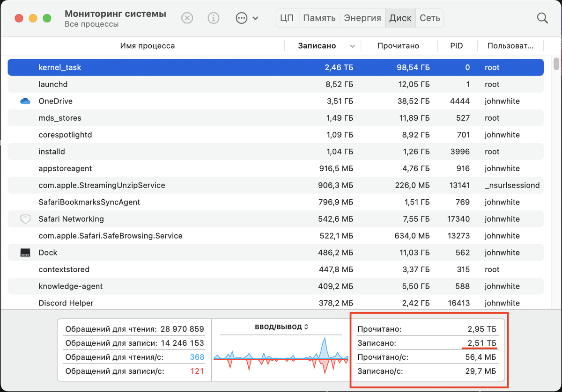Viewport: 562px width, 392px height.
Task: Switch to the Сеть tab
Action: pyautogui.click(x=429, y=18)
